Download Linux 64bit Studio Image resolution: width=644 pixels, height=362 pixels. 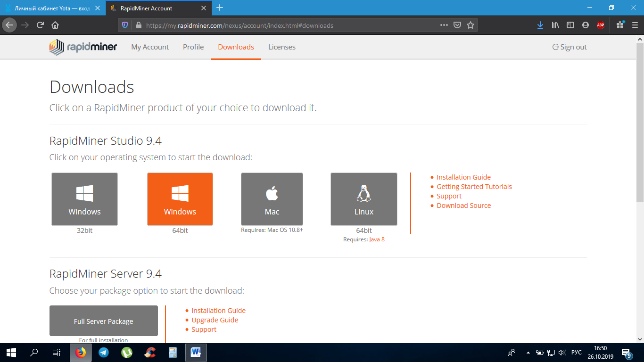364,199
